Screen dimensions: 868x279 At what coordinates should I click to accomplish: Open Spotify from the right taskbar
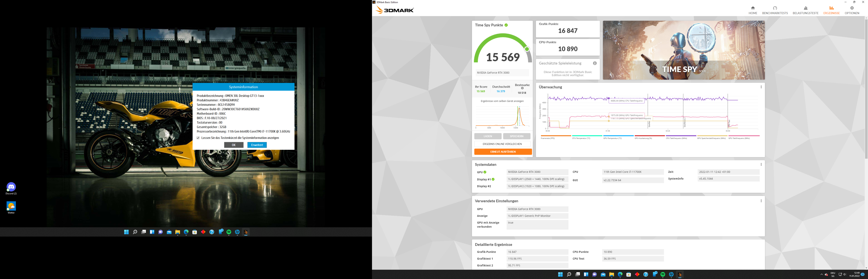pos(663,275)
